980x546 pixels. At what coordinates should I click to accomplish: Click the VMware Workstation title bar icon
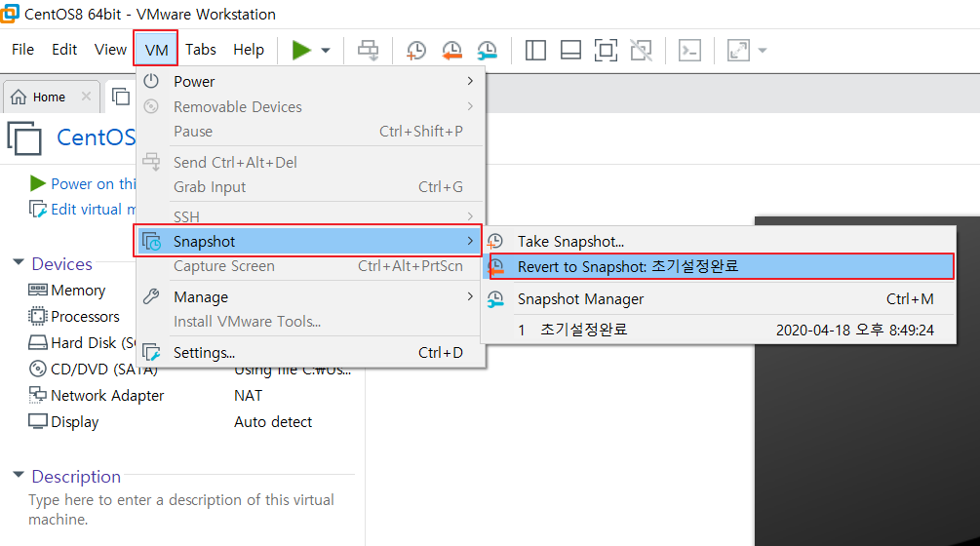pyautogui.click(x=10, y=13)
